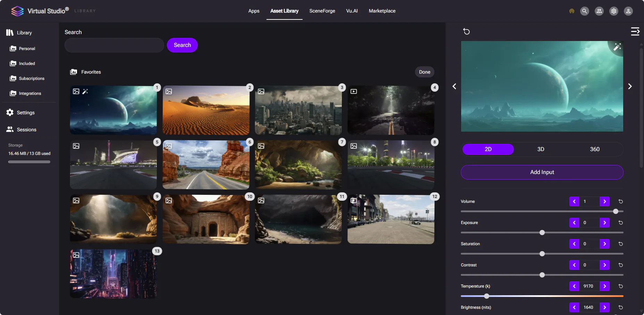Switch to 3D mode
644x315 pixels.
click(x=541, y=149)
